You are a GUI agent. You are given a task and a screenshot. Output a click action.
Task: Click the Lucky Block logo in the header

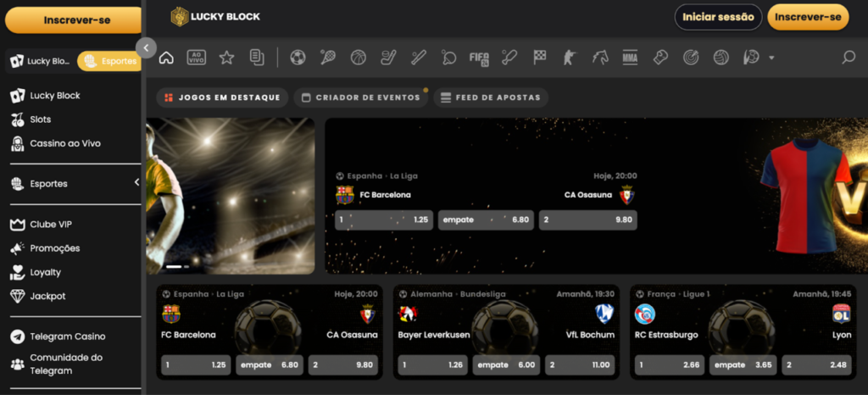215,17
